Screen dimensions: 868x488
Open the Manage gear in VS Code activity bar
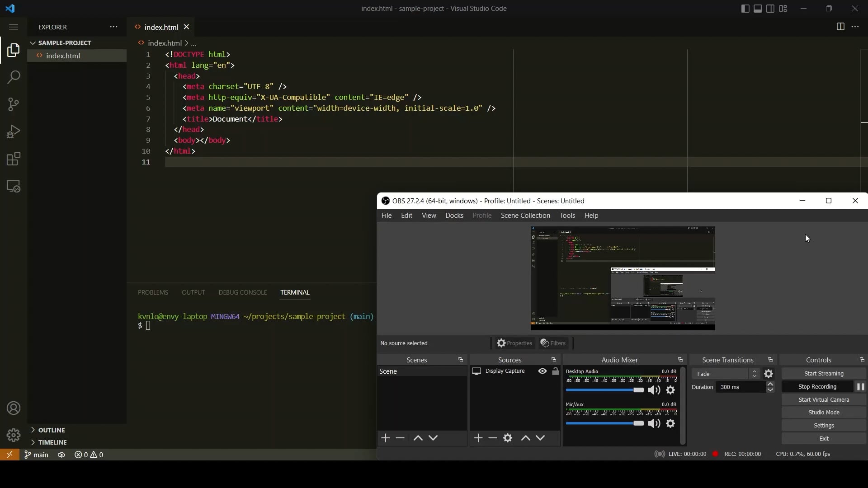pyautogui.click(x=14, y=435)
